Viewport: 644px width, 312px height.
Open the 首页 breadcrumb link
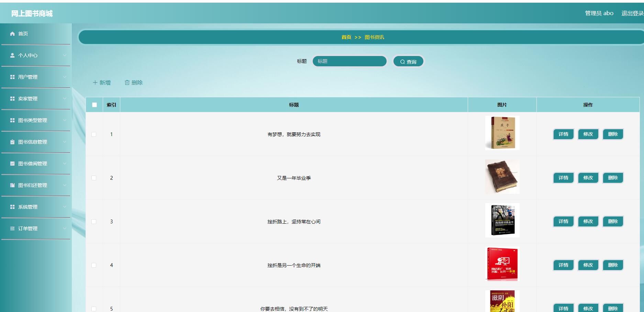[x=346, y=37]
